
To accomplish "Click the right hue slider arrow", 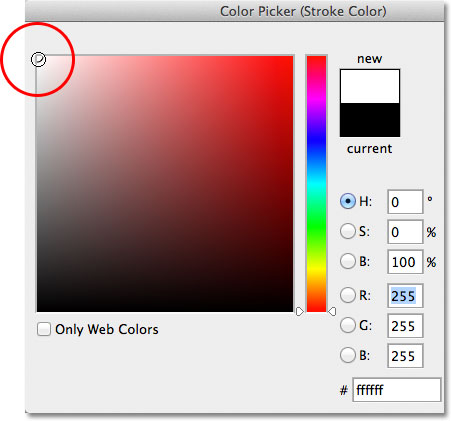I will pyautogui.click(x=332, y=311).
